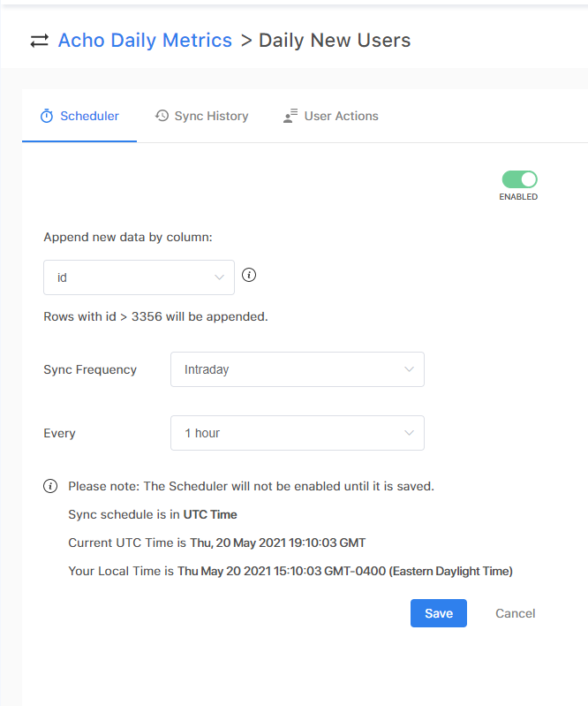
Task: Save the scheduler settings
Action: pyautogui.click(x=439, y=613)
